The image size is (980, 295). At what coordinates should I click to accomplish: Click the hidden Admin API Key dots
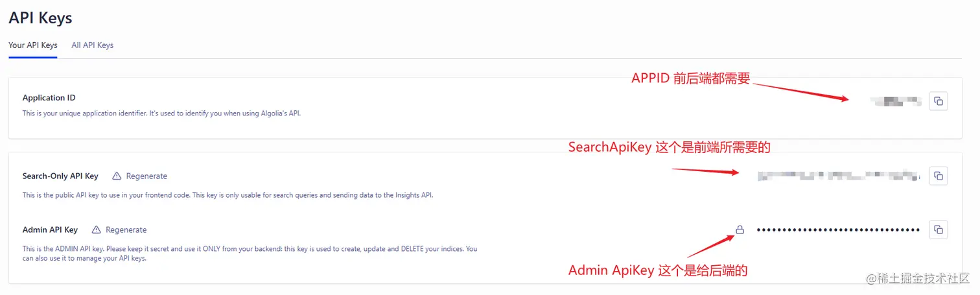(x=838, y=230)
